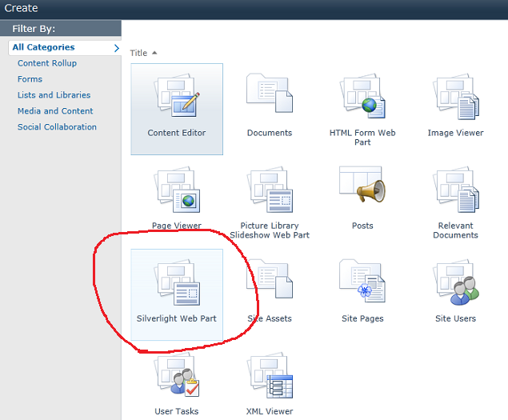The image size is (508, 420).
Task: Select the Image Viewer icon
Action: (455, 97)
